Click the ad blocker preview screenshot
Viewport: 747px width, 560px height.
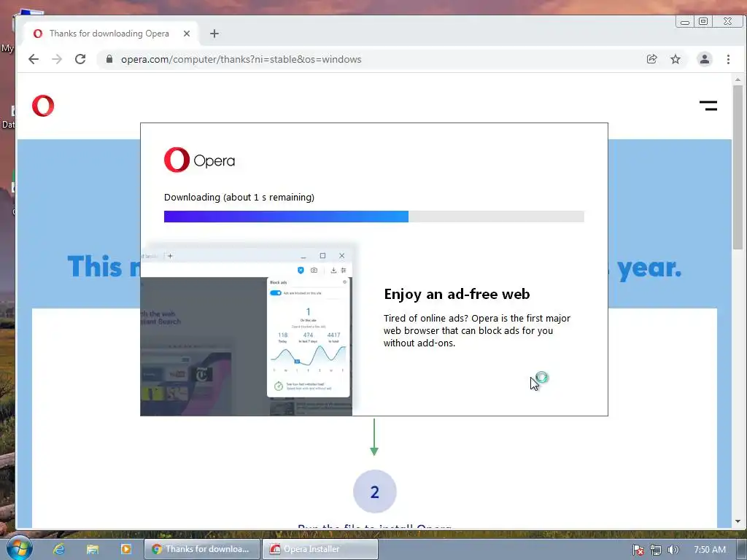[247, 330]
